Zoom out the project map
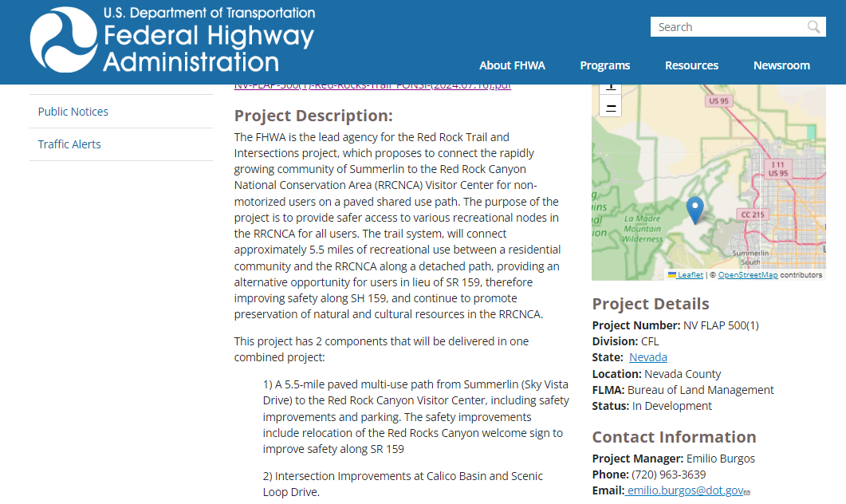 pyautogui.click(x=610, y=107)
